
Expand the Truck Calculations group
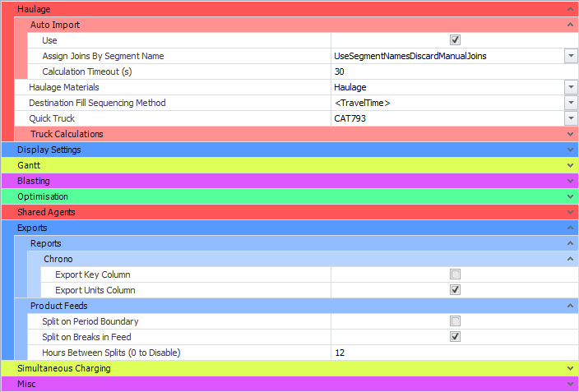pyautogui.click(x=570, y=134)
